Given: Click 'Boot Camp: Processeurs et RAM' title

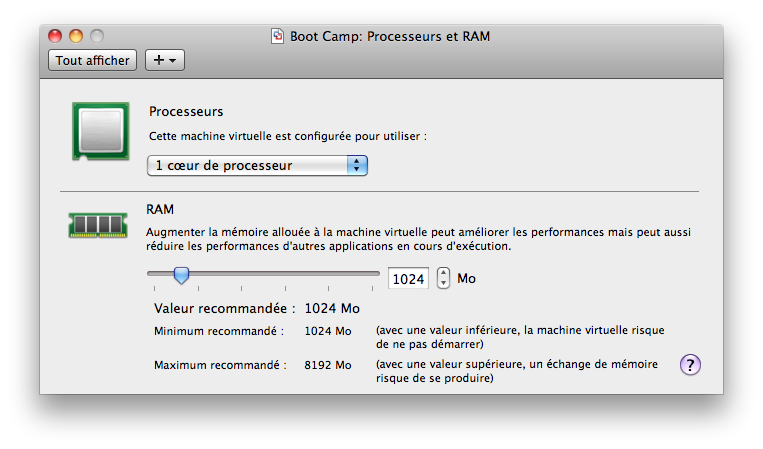Looking at the screenshot, I should coord(390,36).
